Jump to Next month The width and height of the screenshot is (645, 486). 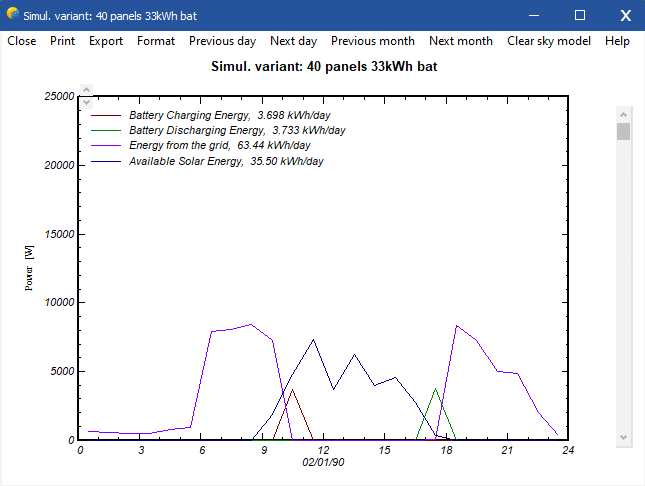tap(461, 41)
